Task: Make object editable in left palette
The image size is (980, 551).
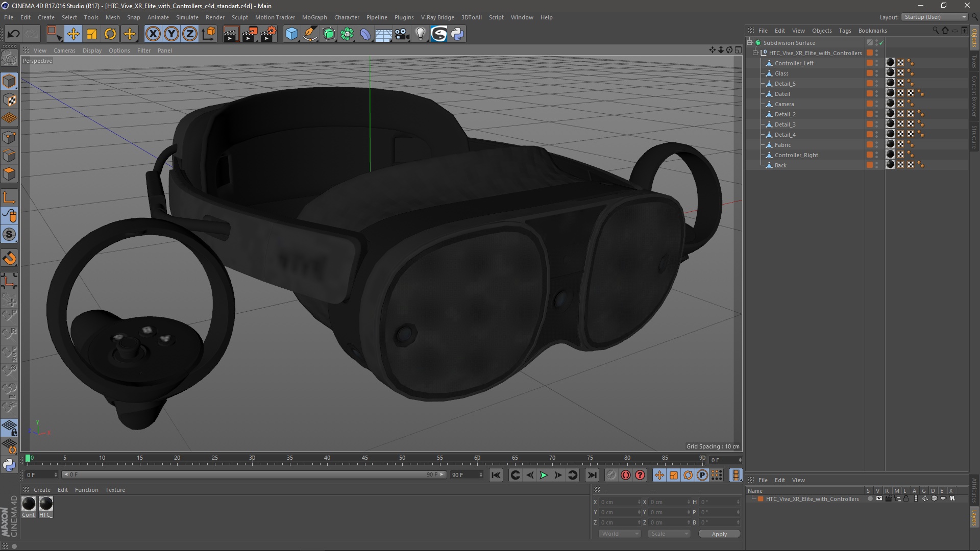Action: 9,58
